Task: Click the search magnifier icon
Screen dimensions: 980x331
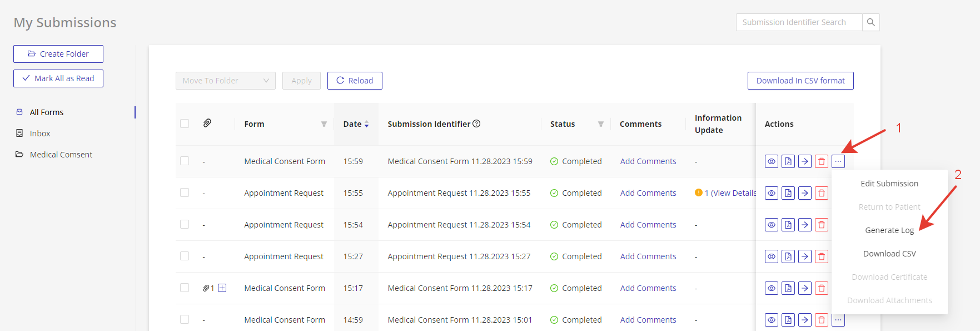Action: 870,22
